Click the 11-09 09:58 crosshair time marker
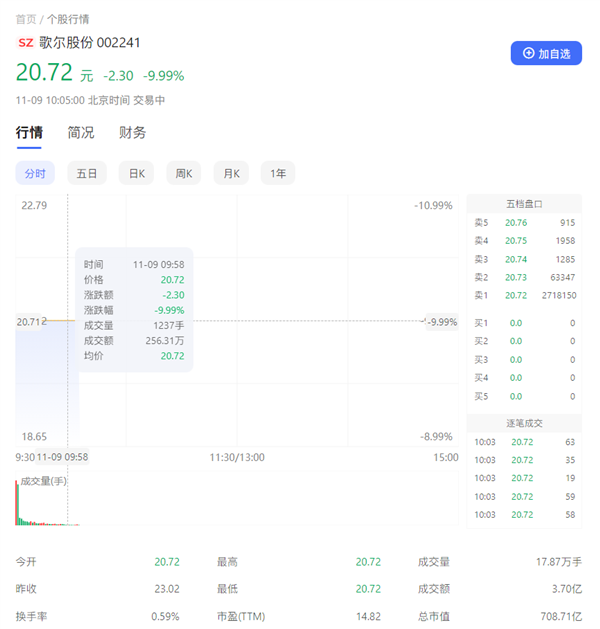Image resolution: width=600 pixels, height=629 pixels. pyautogui.click(x=63, y=457)
